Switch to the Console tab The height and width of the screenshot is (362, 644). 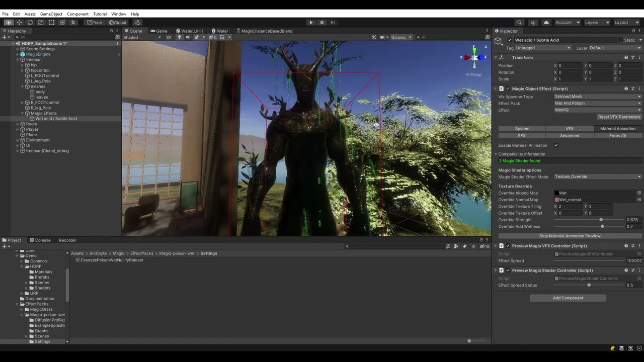pyautogui.click(x=40, y=240)
